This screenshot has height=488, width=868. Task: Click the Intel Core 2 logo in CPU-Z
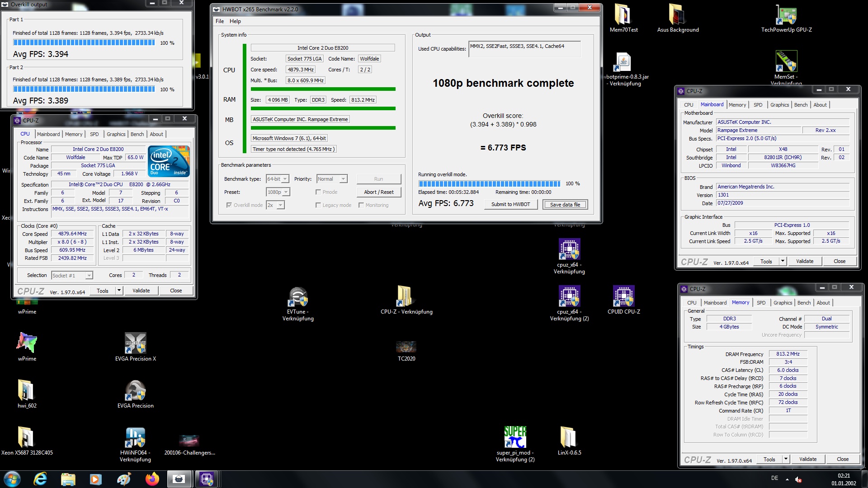point(169,161)
